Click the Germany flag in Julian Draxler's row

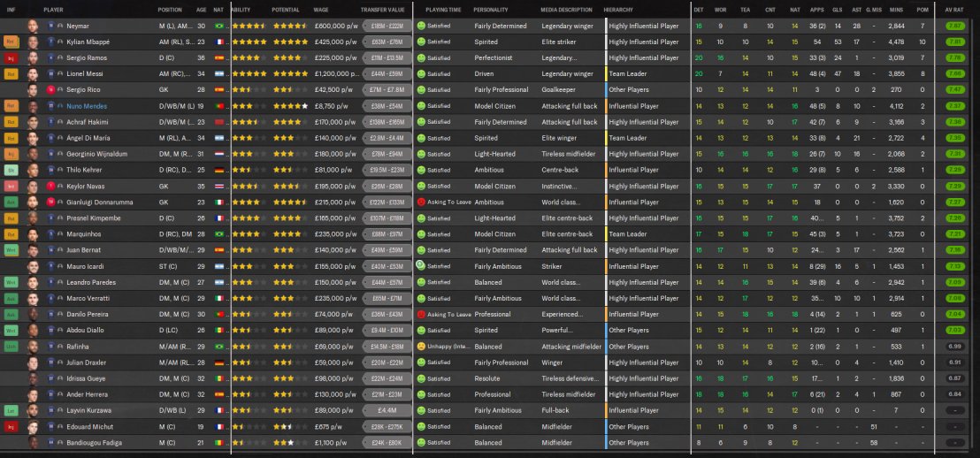(218, 363)
